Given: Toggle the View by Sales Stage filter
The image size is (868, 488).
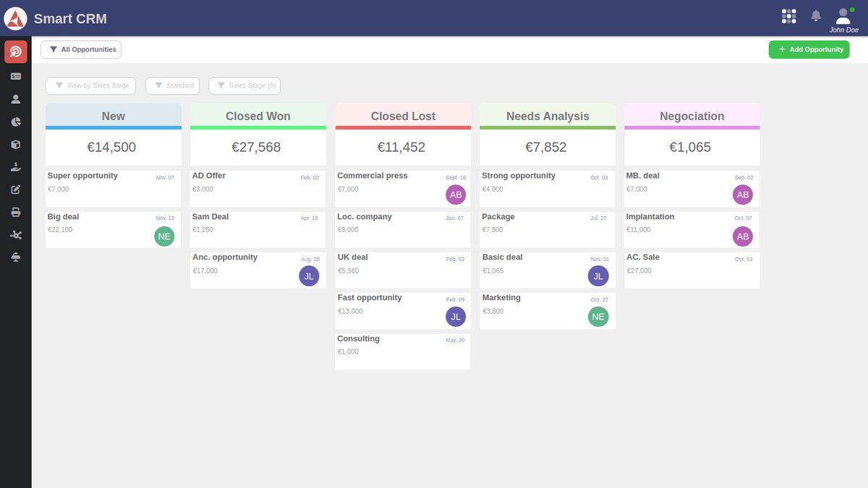Looking at the screenshot, I should pyautogui.click(x=90, y=85).
